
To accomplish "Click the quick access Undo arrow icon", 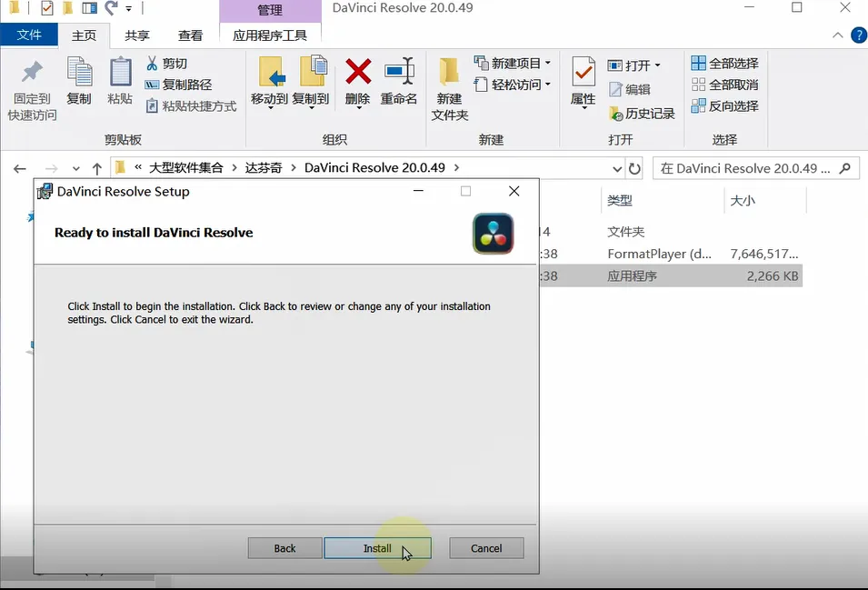I will 111,8.
